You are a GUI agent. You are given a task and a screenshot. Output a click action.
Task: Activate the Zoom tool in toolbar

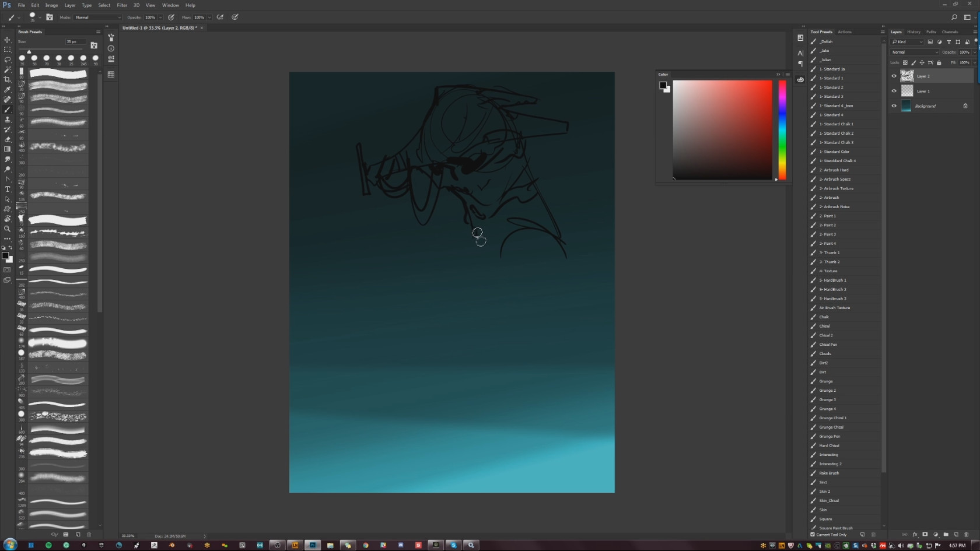[8, 229]
